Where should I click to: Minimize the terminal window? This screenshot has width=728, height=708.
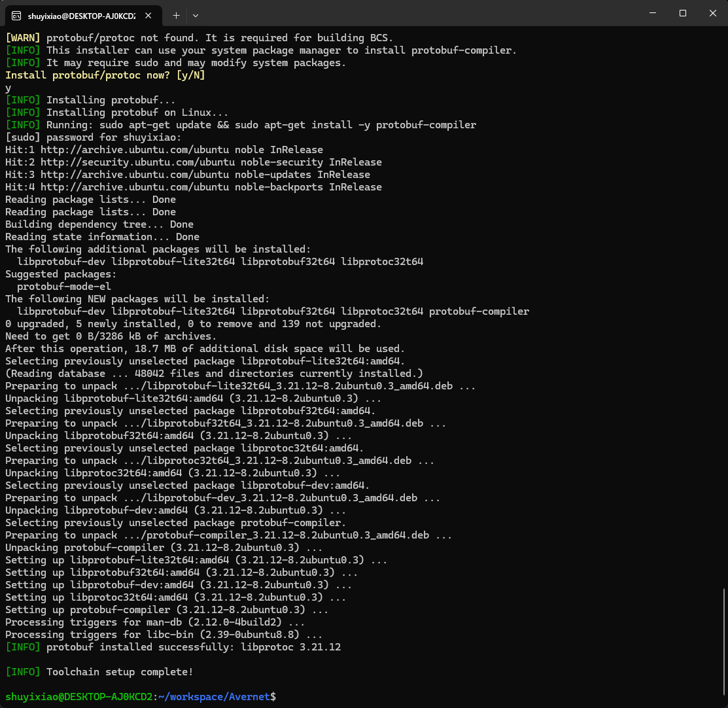pyautogui.click(x=652, y=13)
